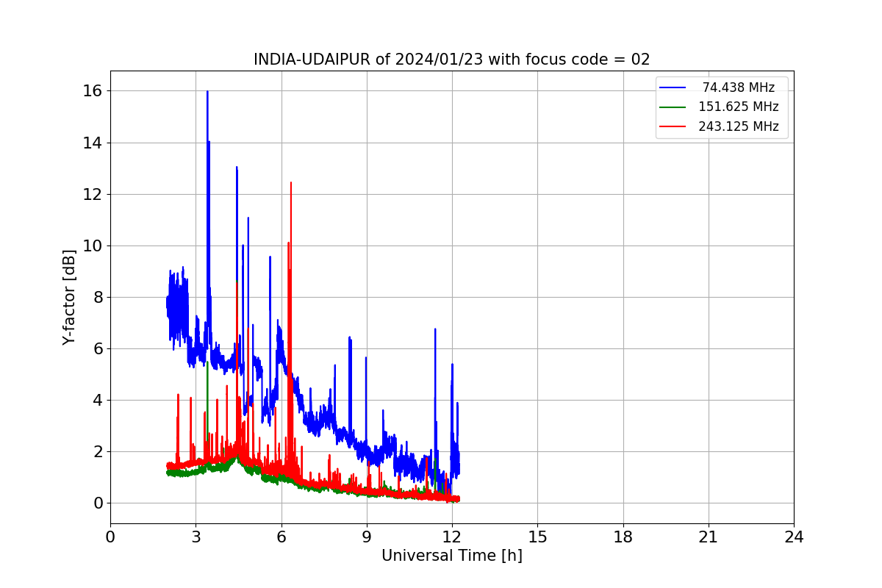
Task: Click the Y-factor [dB] axis label
Action: [69, 297]
